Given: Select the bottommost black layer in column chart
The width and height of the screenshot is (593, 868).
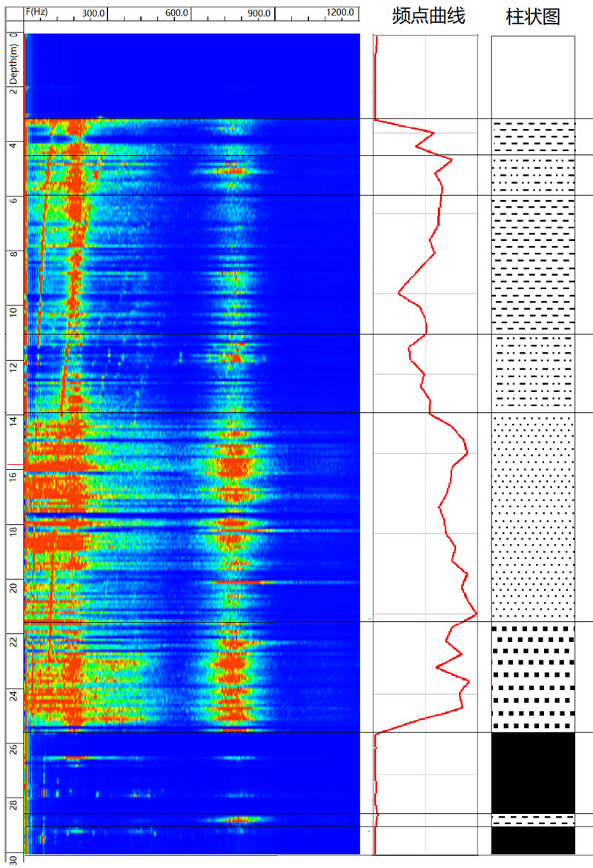Looking at the screenshot, I should click(x=533, y=840).
